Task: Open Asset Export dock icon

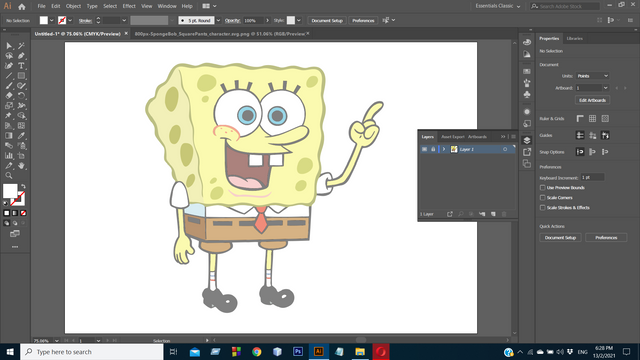Action: click(527, 152)
